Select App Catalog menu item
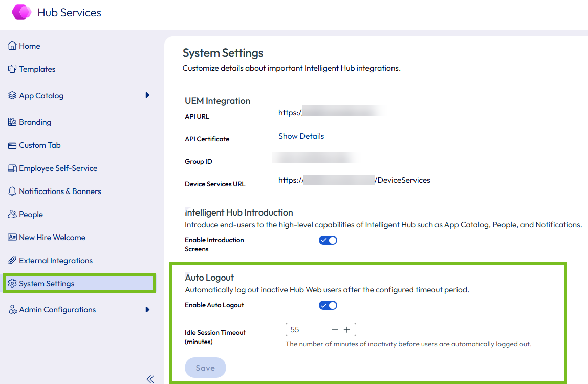This screenshot has width=588, height=384. click(41, 96)
